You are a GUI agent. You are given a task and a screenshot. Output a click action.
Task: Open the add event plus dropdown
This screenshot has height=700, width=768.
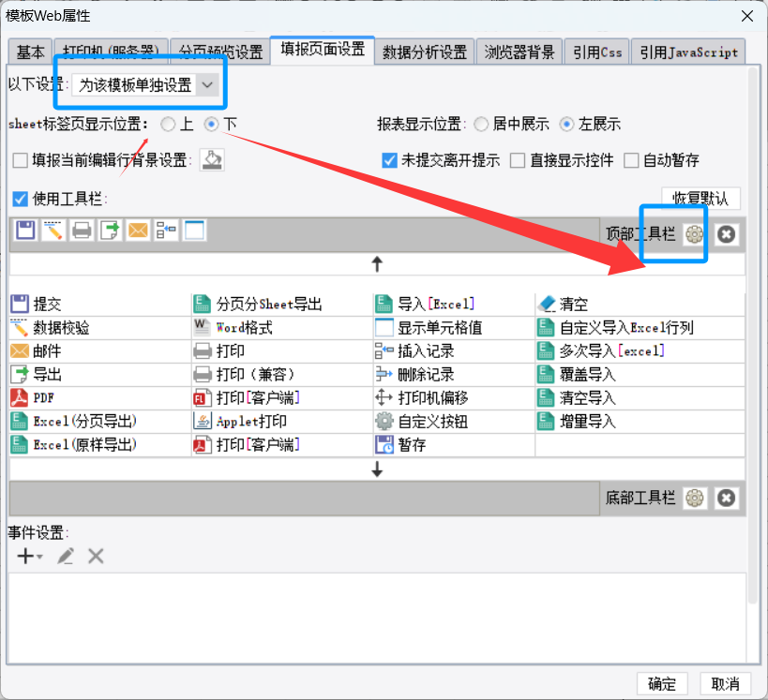tap(30, 556)
